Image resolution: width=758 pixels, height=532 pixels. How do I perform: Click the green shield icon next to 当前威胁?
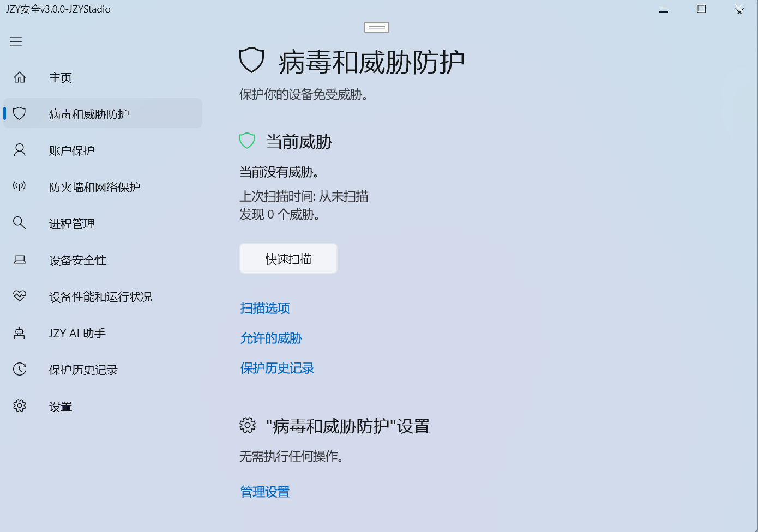pos(247,141)
